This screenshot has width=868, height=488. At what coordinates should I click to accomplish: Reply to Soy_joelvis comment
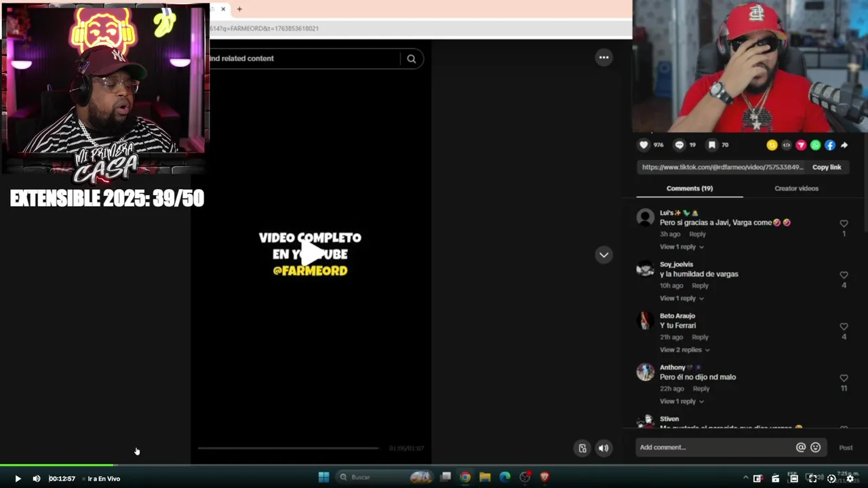click(x=700, y=285)
